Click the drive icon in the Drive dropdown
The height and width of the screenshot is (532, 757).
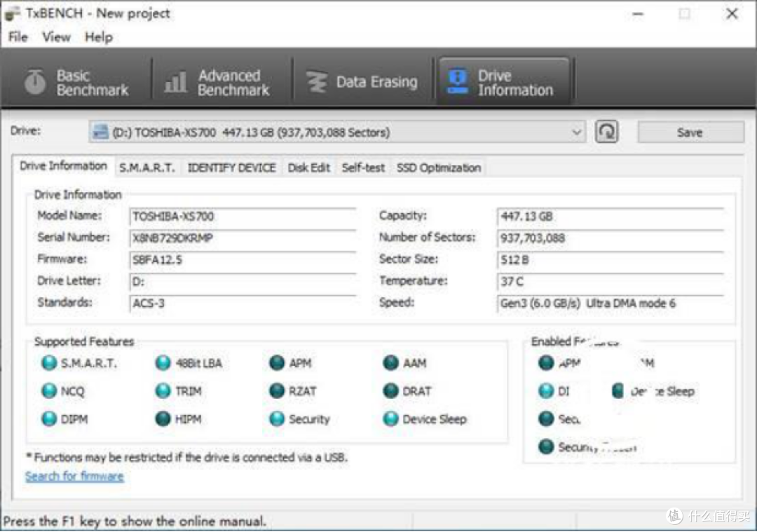click(x=100, y=132)
